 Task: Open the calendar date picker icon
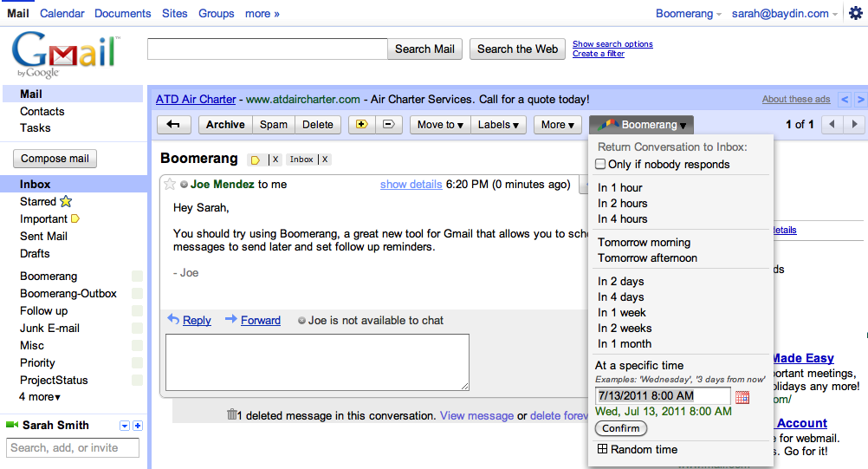[742, 396]
